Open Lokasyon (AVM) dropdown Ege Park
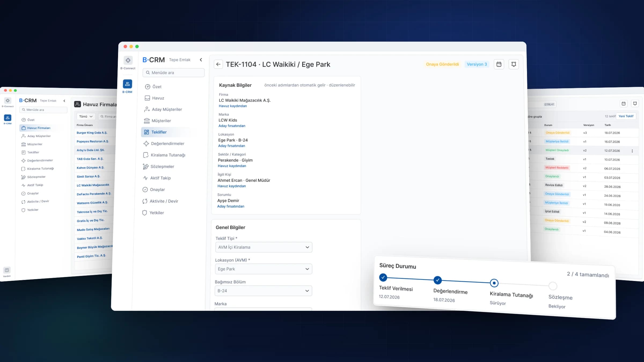 tap(264, 269)
